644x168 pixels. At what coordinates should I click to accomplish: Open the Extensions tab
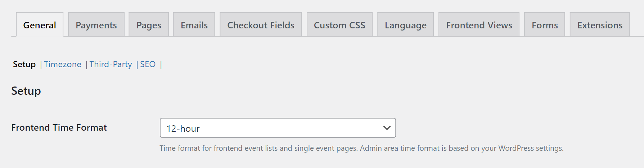pos(600,25)
